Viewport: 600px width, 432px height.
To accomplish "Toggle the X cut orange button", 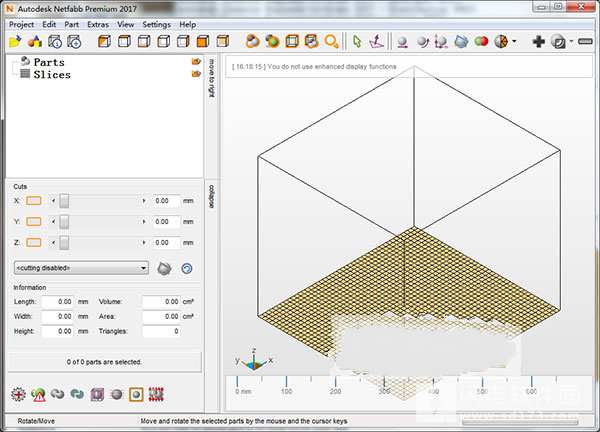I will pyautogui.click(x=34, y=201).
